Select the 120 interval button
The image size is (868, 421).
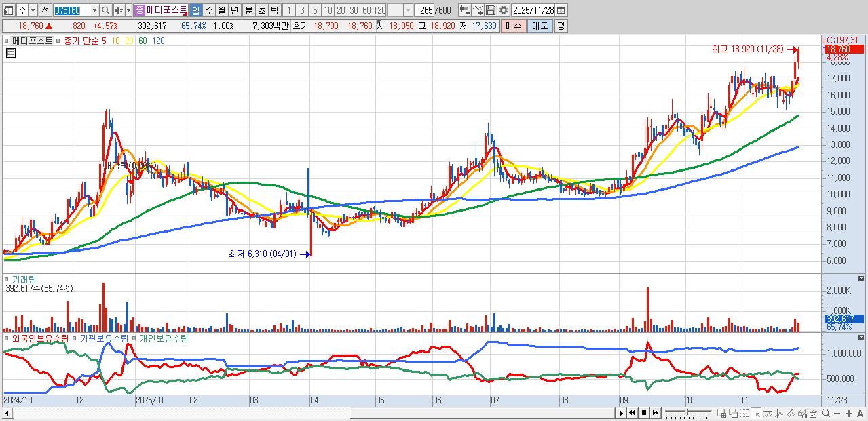point(379,10)
